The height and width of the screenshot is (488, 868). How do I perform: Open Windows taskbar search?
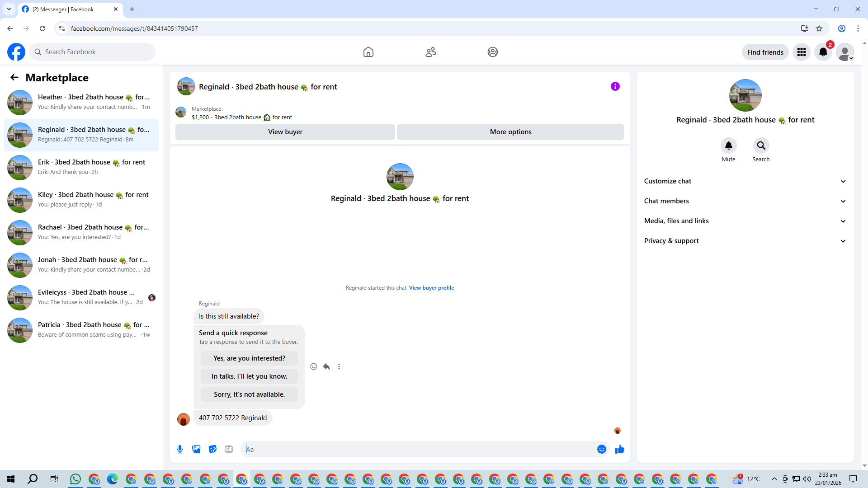pyautogui.click(x=33, y=479)
